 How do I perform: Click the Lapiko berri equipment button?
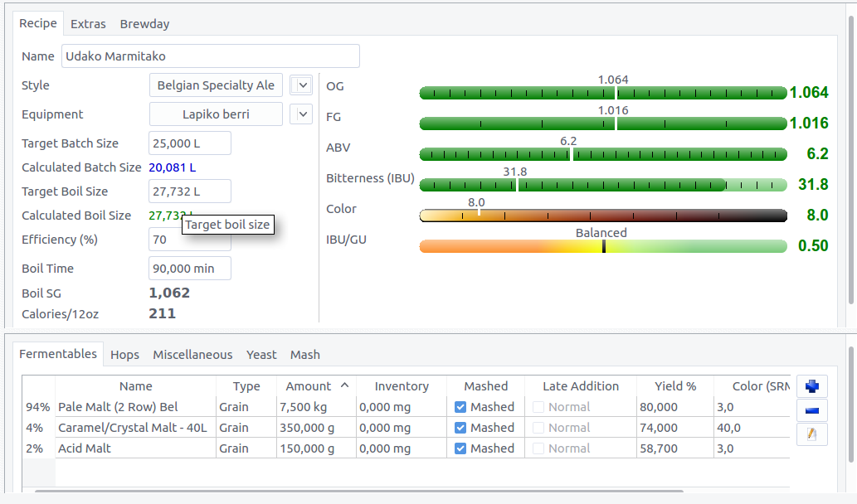[x=216, y=114]
